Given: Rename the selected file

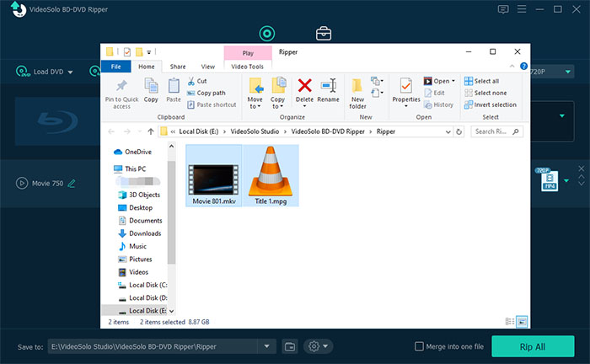Looking at the screenshot, I should 328,90.
